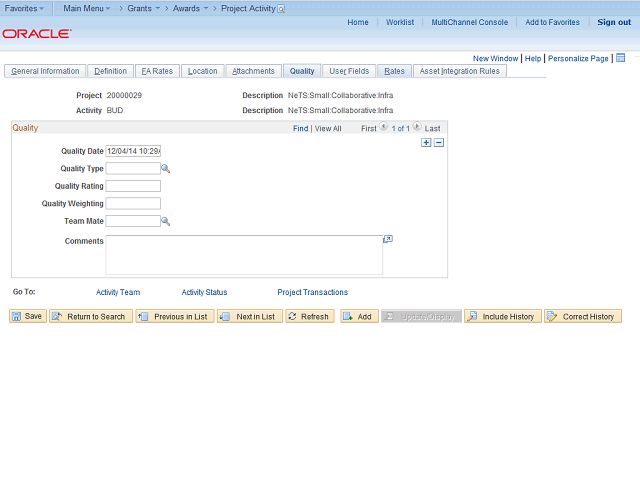The height and width of the screenshot is (480, 640).
Task: Go to the previous row arrow icon
Action: point(383,127)
